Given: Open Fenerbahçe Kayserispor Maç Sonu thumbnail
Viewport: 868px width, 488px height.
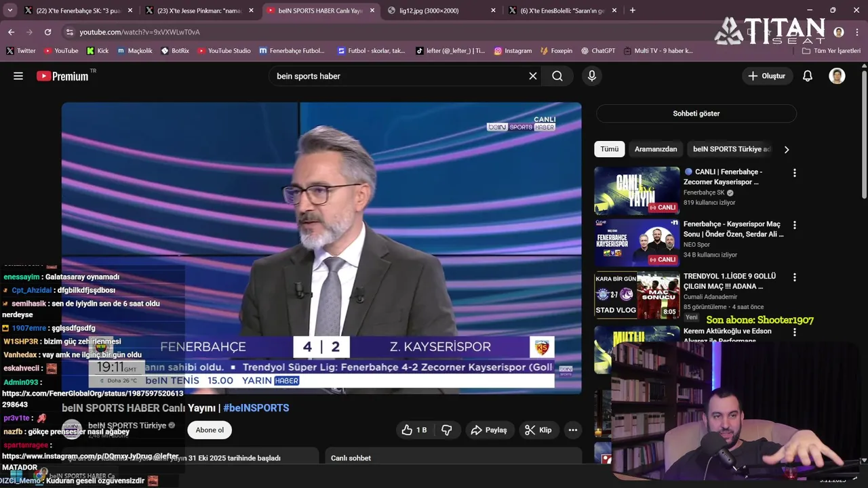Looking at the screenshot, I should click(x=637, y=243).
